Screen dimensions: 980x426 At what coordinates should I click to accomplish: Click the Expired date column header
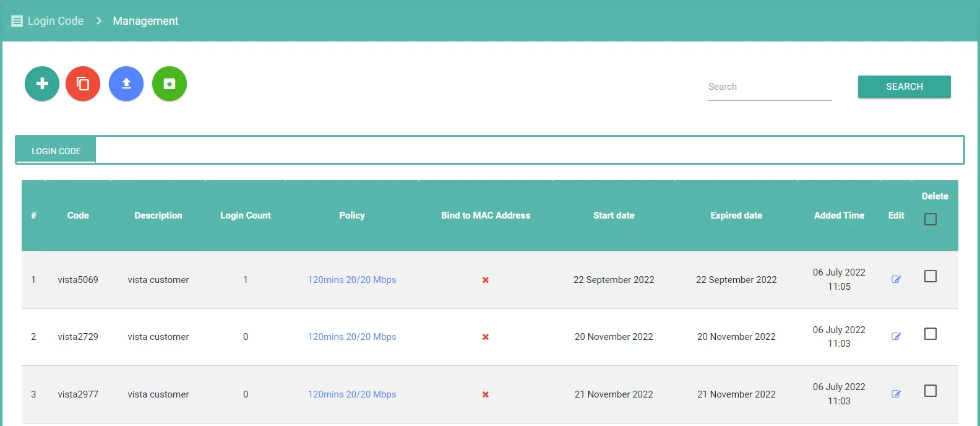(736, 215)
